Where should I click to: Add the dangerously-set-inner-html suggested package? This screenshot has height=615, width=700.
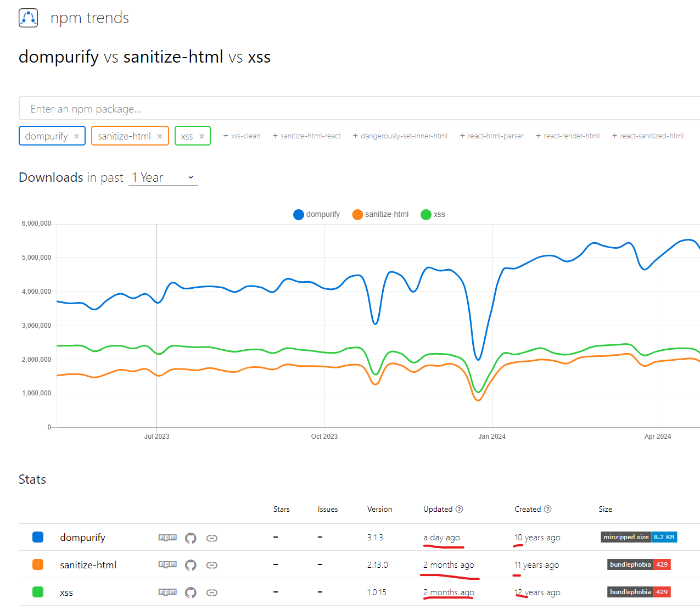(400, 136)
